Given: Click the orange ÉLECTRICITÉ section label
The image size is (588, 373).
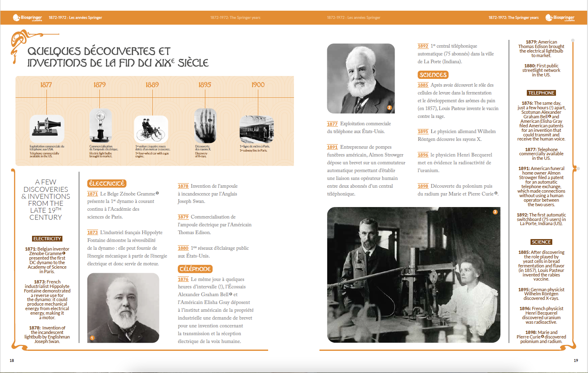Looking at the screenshot, I should pyautogui.click(x=106, y=184).
